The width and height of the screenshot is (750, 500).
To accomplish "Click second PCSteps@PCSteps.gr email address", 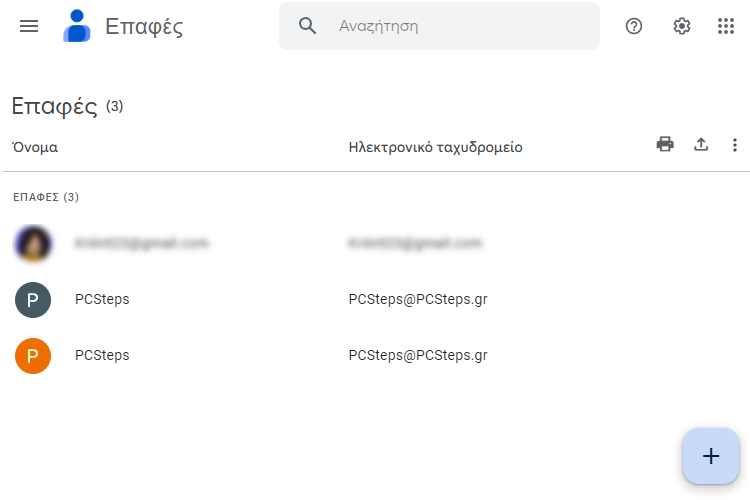I will pos(418,356).
